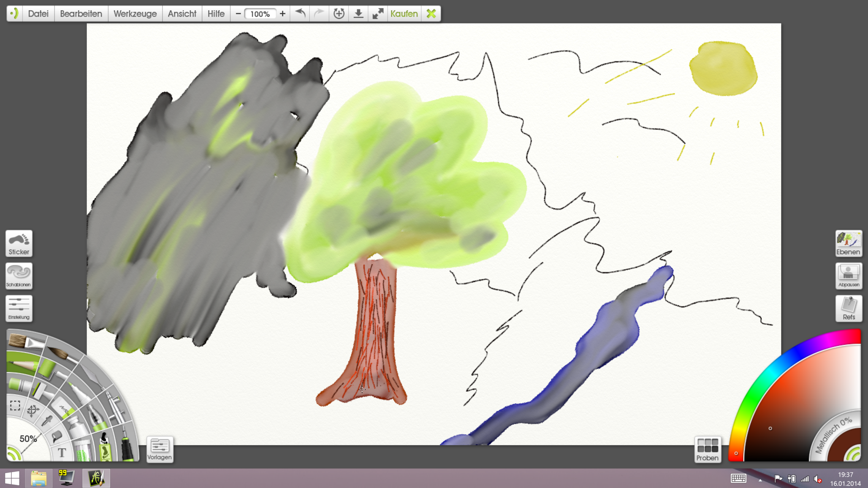Open the Sticker panel
Image resolution: width=868 pixels, height=488 pixels.
click(19, 244)
